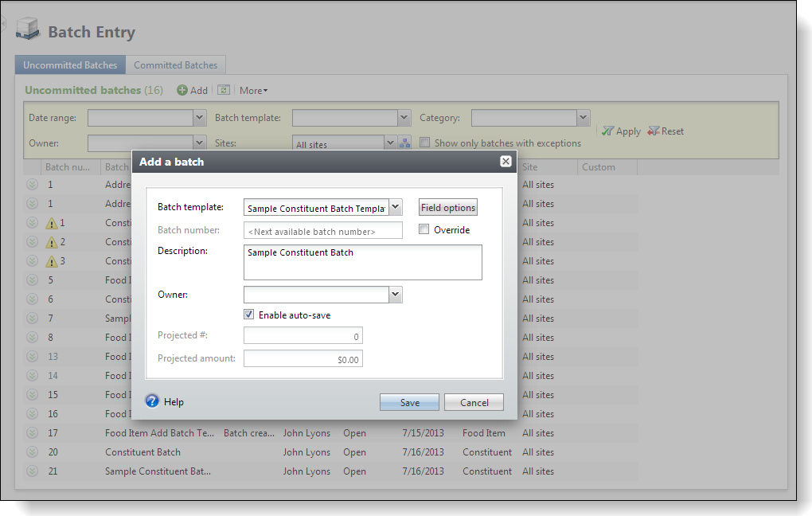Screen dimensions: 812x516
Task: Click the Help link in dialog
Action: click(x=174, y=402)
